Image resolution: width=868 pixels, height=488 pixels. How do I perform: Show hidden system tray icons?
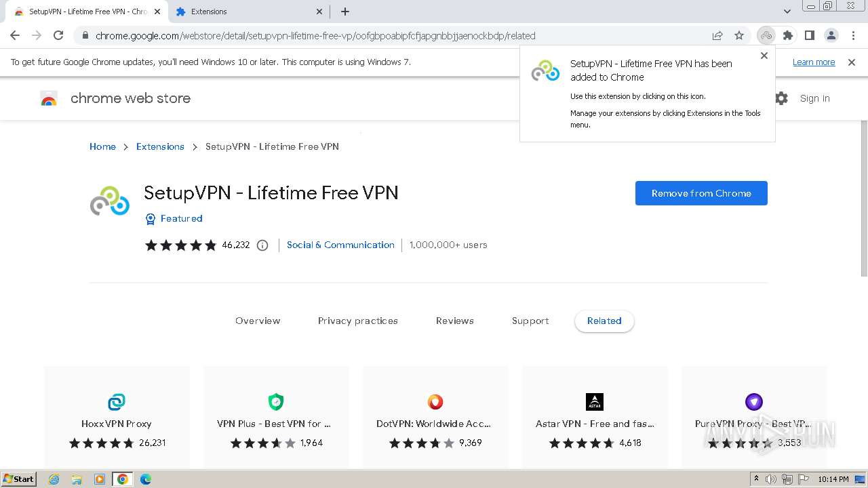click(756, 479)
